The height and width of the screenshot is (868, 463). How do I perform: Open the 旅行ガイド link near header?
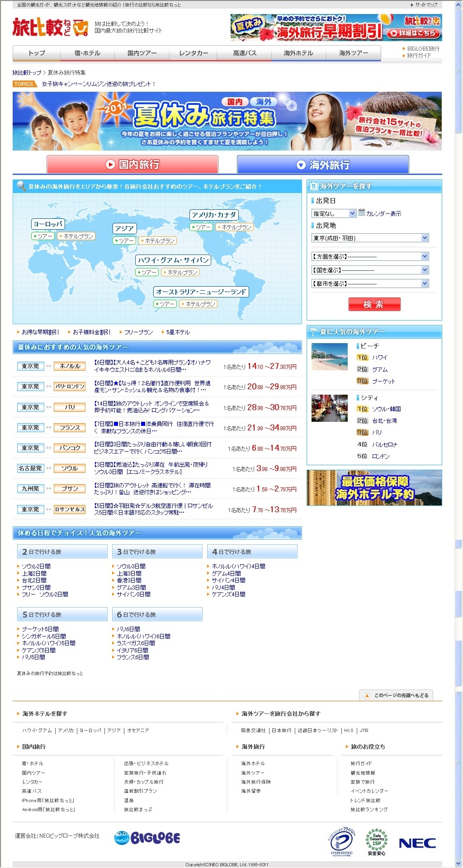coord(419,55)
